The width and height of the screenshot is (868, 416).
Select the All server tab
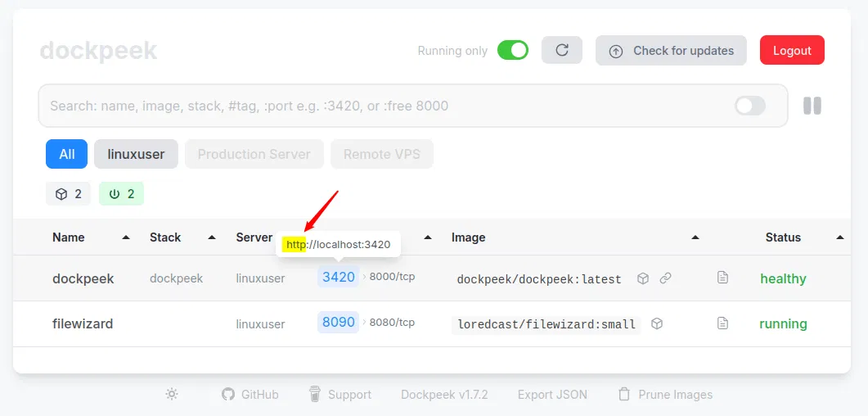[x=66, y=154]
